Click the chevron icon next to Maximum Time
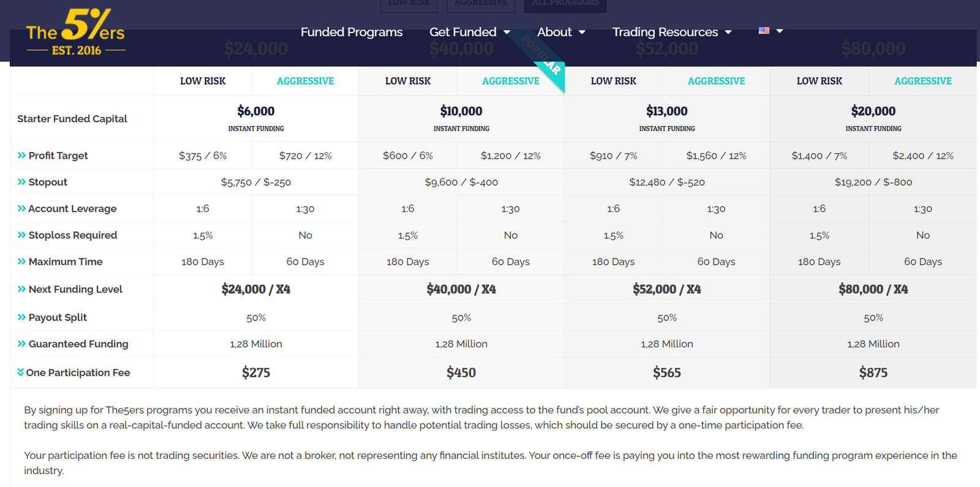Screen dimensions: 980x487 [21, 262]
